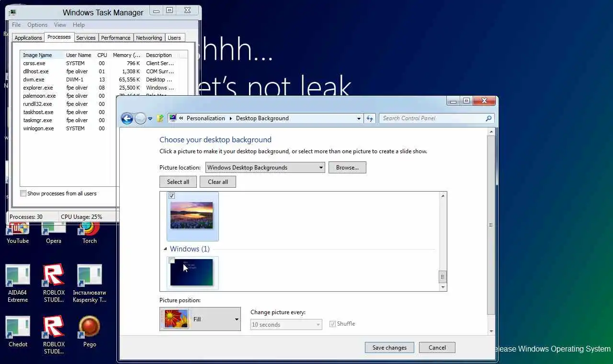This screenshot has height=364, width=613.
Task: Open the YouTube desktop shortcut
Action: click(x=18, y=233)
